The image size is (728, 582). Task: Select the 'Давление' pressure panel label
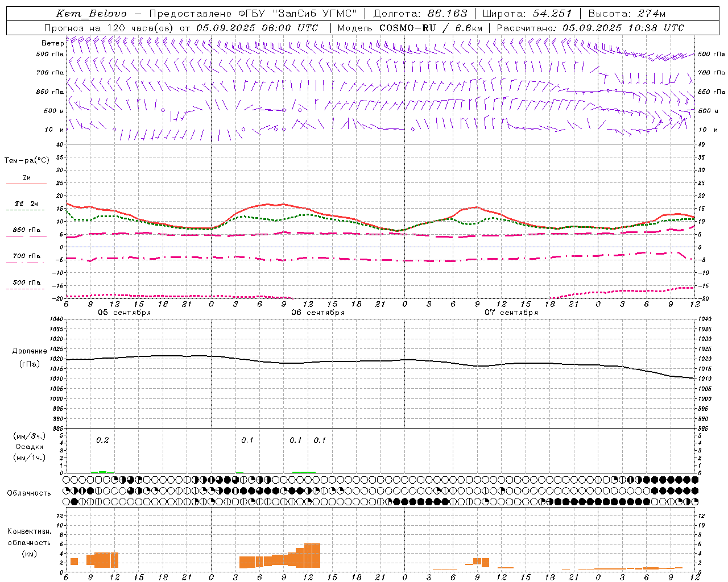point(30,351)
